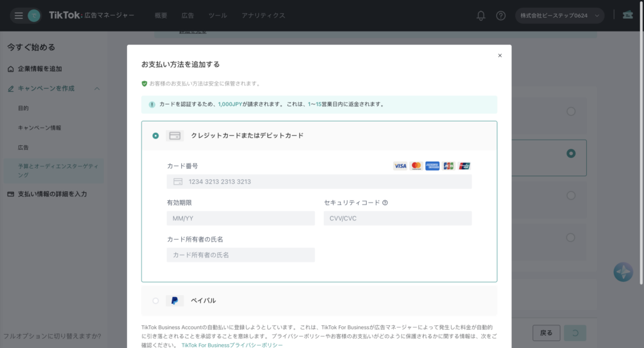
Task: Close the お支払い方法を追加する dialog
Action: pyautogui.click(x=500, y=55)
